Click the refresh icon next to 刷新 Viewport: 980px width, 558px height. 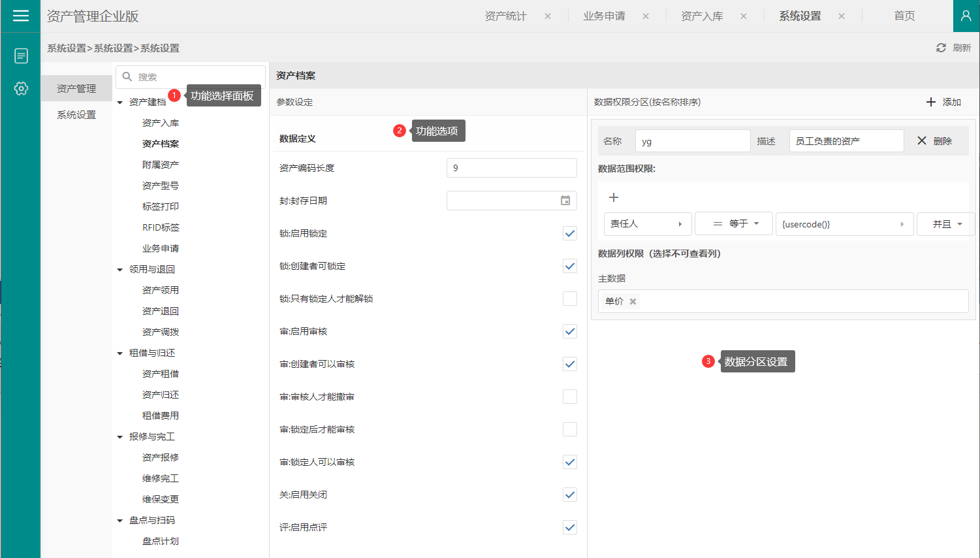(x=941, y=48)
